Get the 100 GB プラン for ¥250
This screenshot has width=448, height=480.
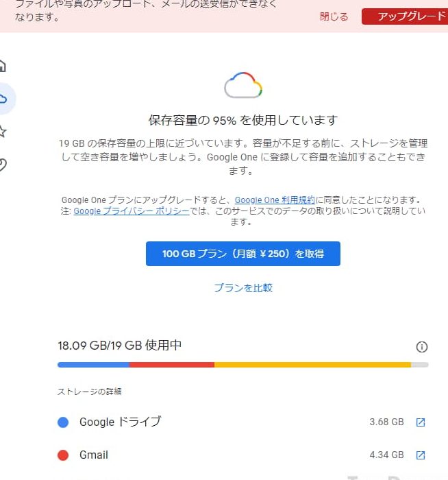(243, 254)
